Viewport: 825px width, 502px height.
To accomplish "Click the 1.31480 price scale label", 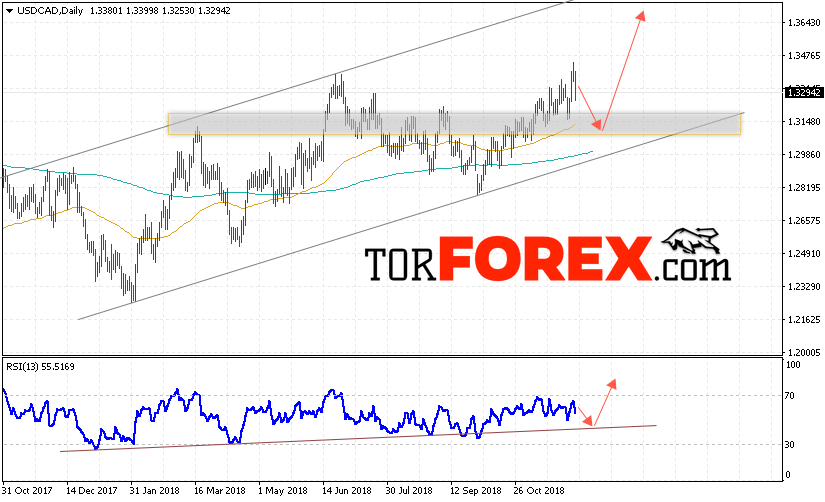I will pyautogui.click(x=803, y=122).
